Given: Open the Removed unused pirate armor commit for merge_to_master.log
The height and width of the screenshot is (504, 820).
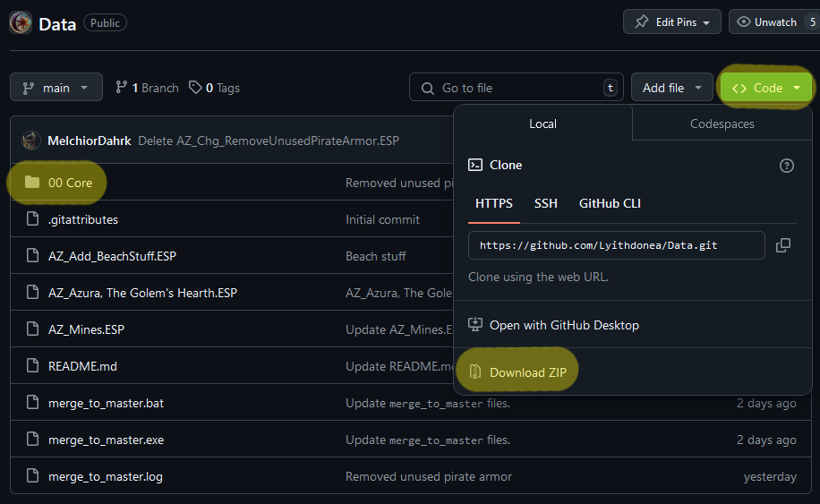Looking at the screenshot, I should point(429,477).
